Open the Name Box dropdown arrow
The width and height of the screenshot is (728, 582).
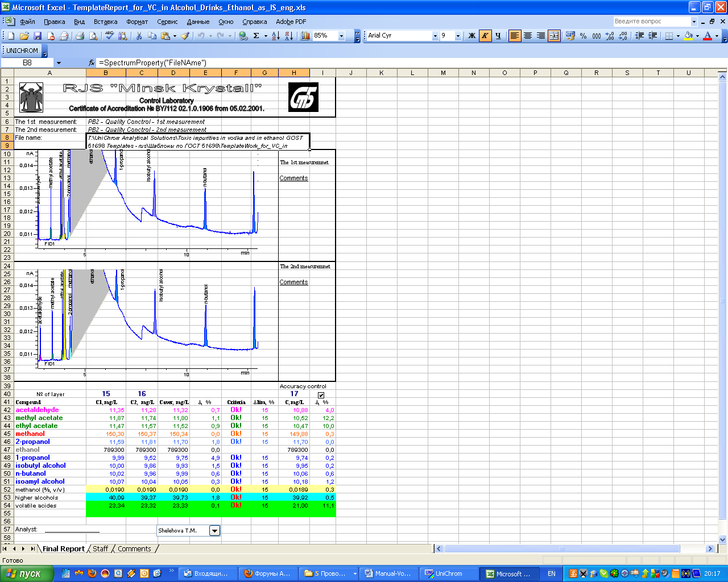58,63
